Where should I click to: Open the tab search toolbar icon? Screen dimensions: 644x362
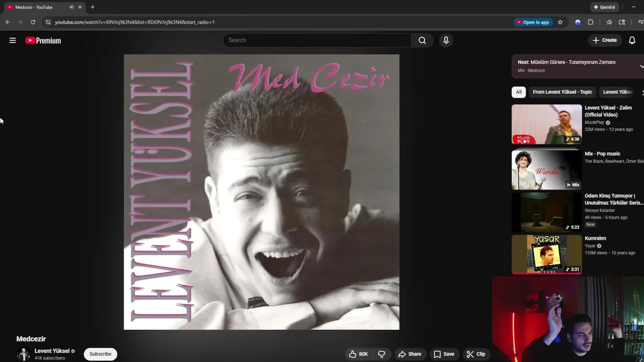[x=622, y=22]
